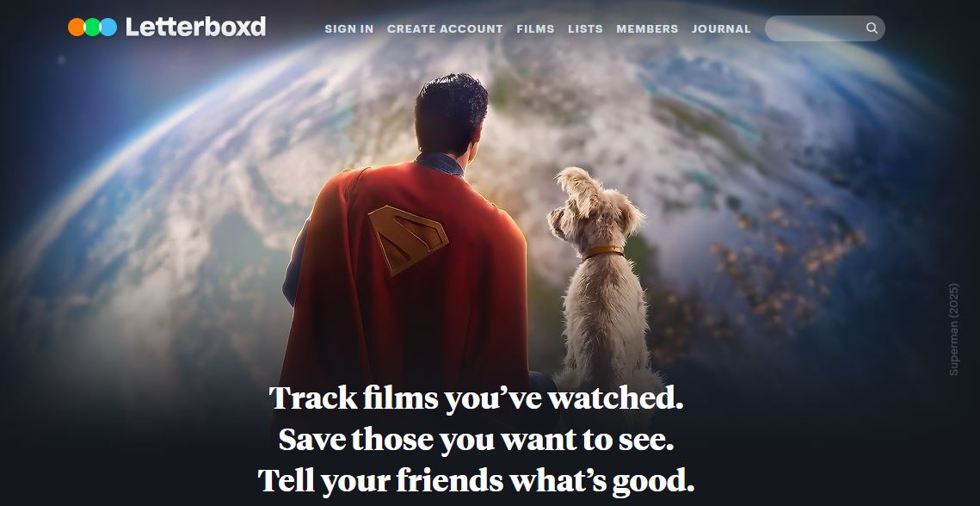Click the magnifying glass search icon
This screenshot has width=980, height=506.
click(x=872, y=28)
